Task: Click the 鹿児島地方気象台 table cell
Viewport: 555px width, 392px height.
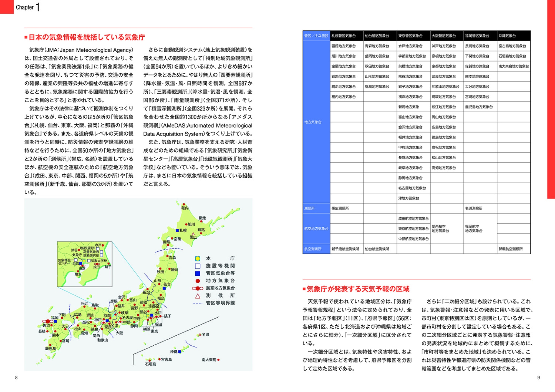Action: point(480,107)
